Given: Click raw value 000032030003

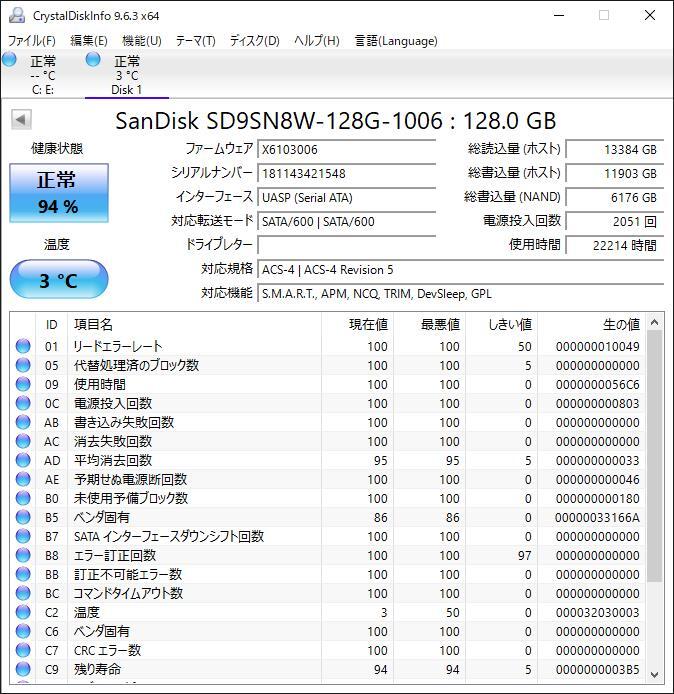Looking at the screenshot, I should click(597, 613).
